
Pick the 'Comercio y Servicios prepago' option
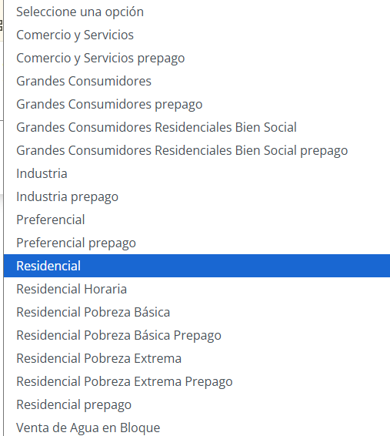click(x=197, y=58)
